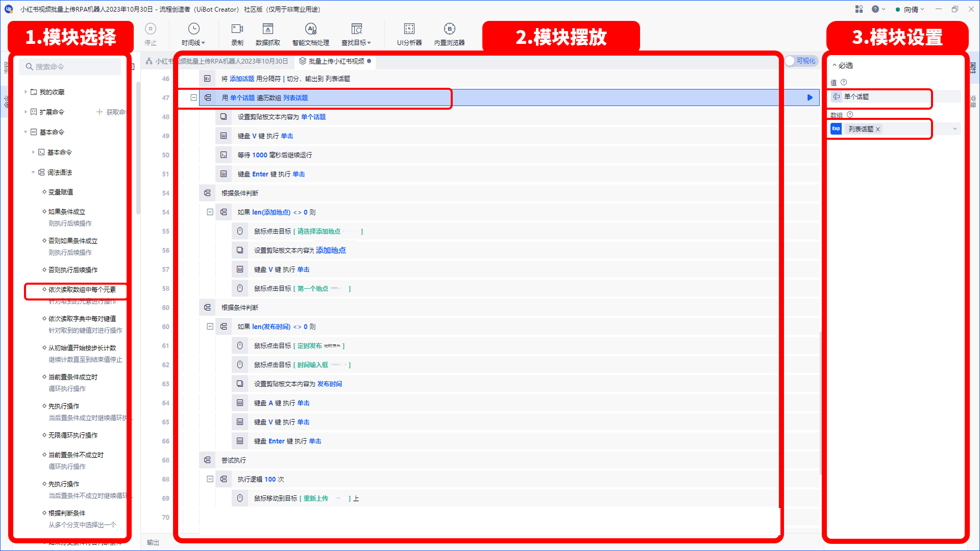The height and width of the screenshot is (551, 980).
Task: Collapse the 如果 len(发布时间) block
Action: click(210, 326)
